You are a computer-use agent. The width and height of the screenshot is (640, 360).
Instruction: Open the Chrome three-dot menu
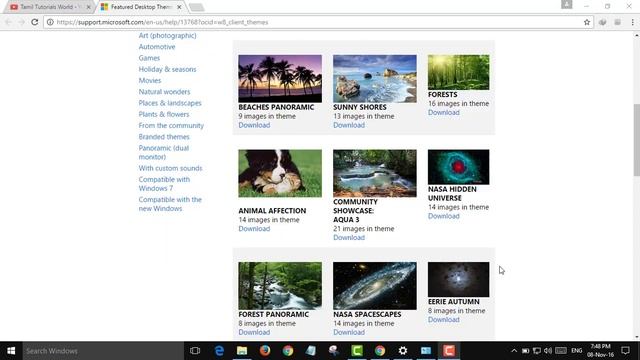632,22
